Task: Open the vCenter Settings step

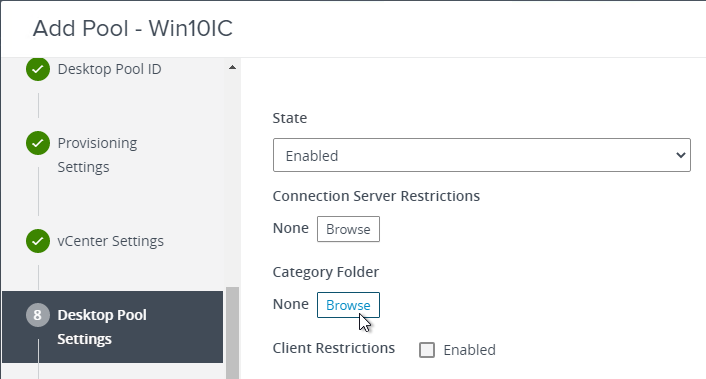Action: (110, 241)
